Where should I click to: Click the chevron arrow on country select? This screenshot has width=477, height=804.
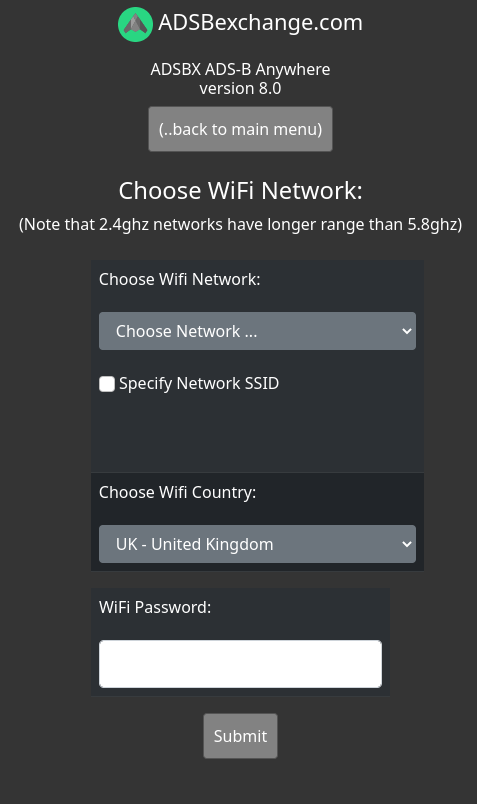click(407, 544)
